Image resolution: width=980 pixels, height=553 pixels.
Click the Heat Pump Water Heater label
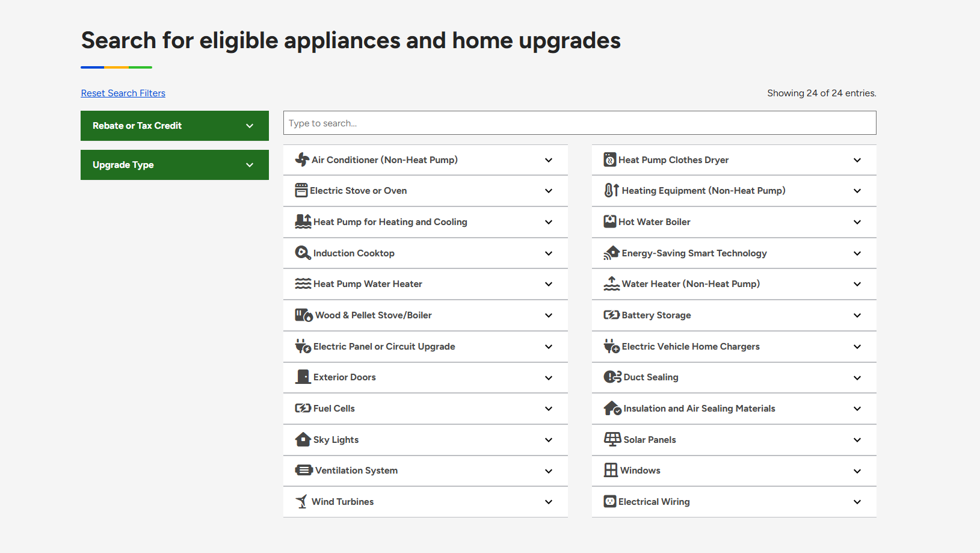pyautogui.click(x=368, y=284)
